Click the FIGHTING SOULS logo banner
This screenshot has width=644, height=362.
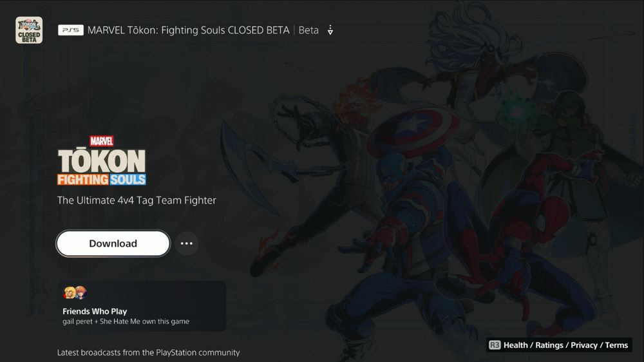tap(102, 180)
